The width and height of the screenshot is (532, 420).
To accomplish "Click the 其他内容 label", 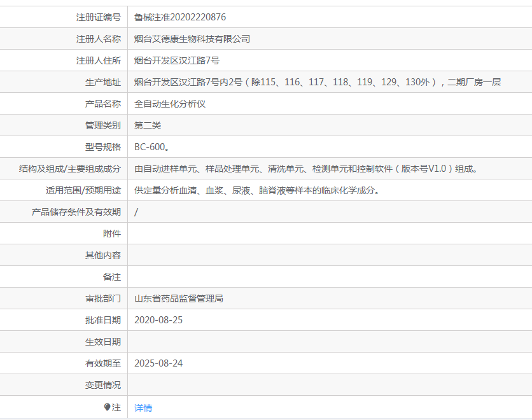I will [x=103, y=255].
